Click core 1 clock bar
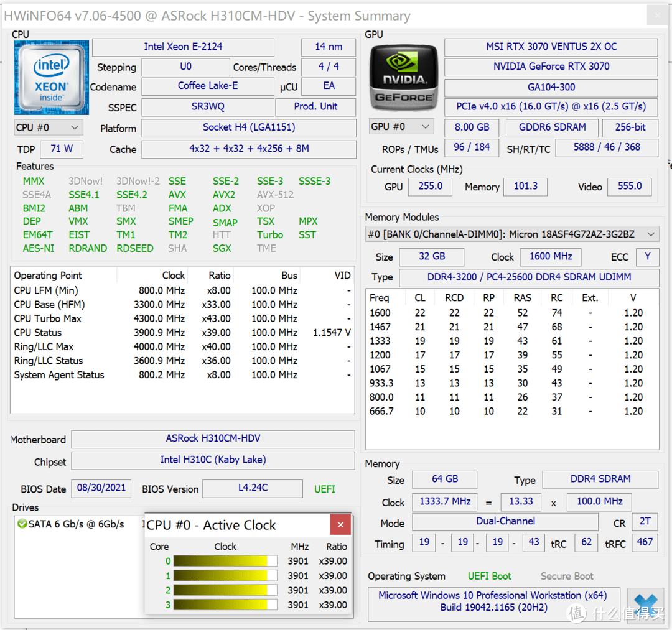This screenshot has height=630, width=672. (225, 576)
